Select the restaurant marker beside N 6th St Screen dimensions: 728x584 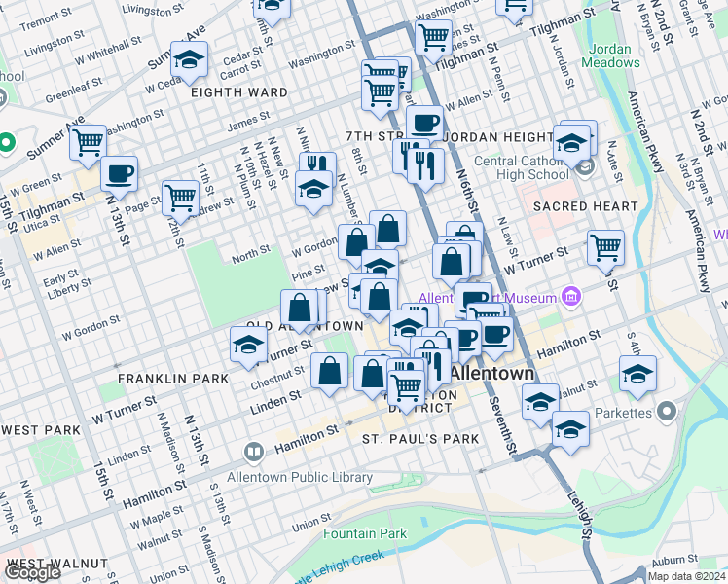425,166
